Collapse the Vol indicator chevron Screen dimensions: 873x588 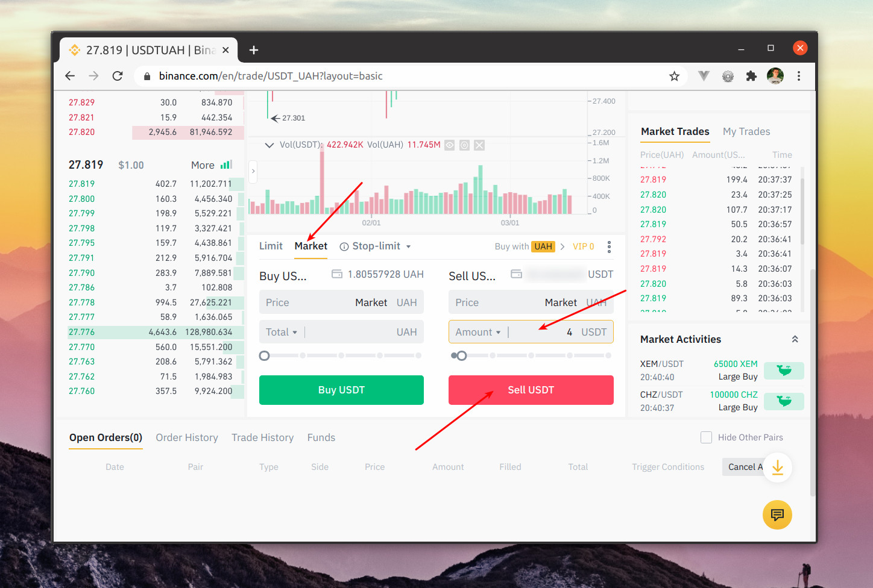(x=269, y=145)
